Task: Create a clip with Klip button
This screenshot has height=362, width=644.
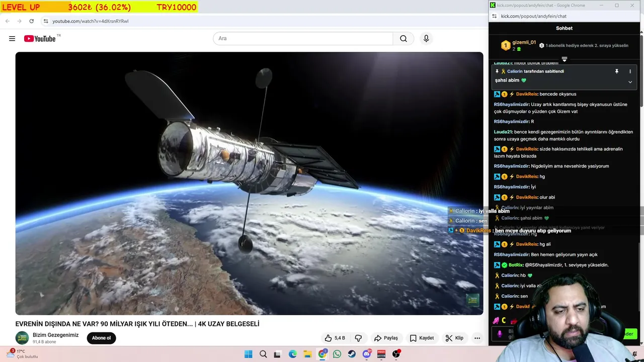Action: (454, 338)
